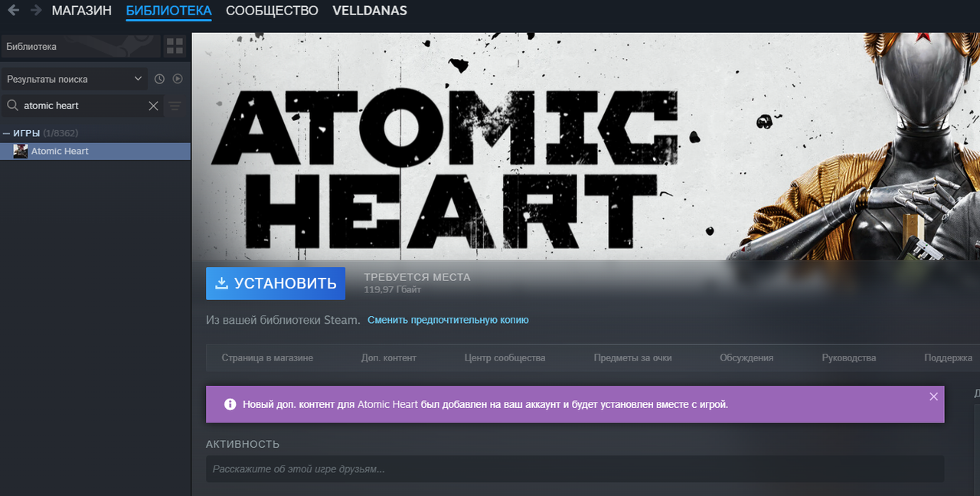Open advanced filter options icon
The height and width of the screenshot is (496, 980).
click(x=175, y=106)
